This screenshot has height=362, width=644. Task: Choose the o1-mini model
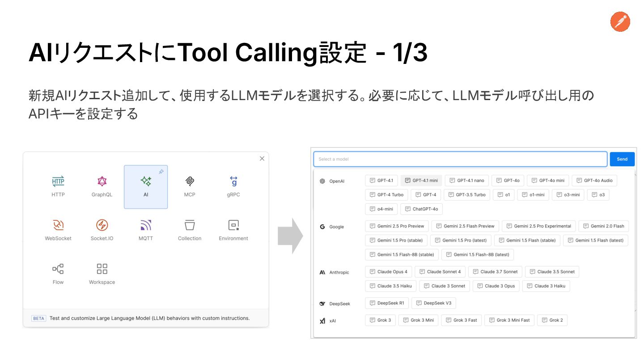(533, 195)
